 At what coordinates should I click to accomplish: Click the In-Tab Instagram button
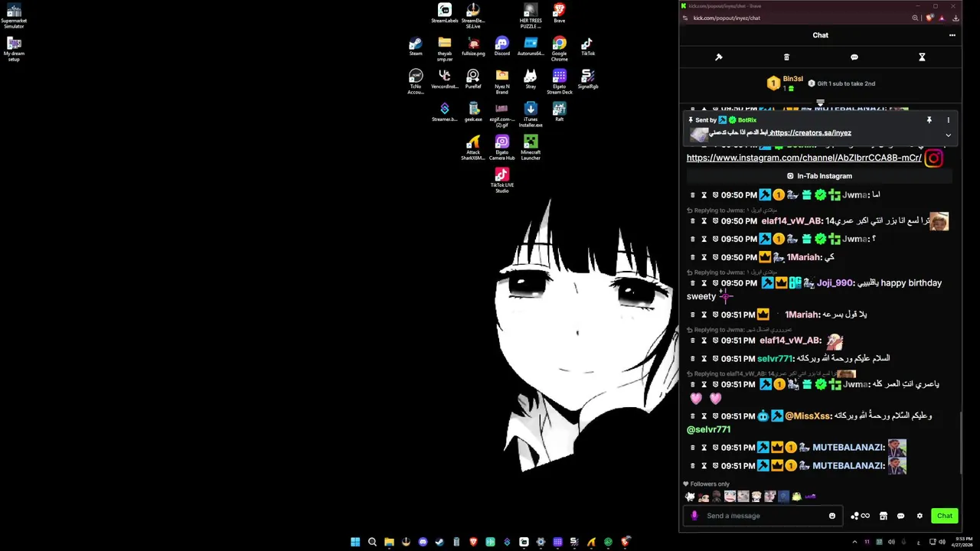tap(819, 176)
